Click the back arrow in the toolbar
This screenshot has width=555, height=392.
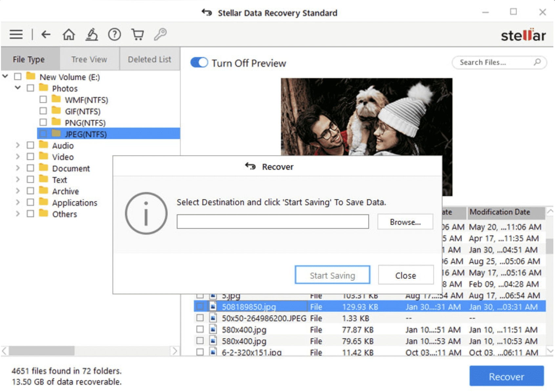[46, 34]
